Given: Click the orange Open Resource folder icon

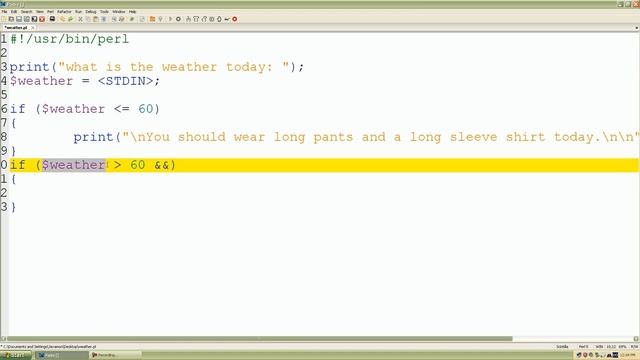Looking at the screenshot, I should tap(152, 19).
